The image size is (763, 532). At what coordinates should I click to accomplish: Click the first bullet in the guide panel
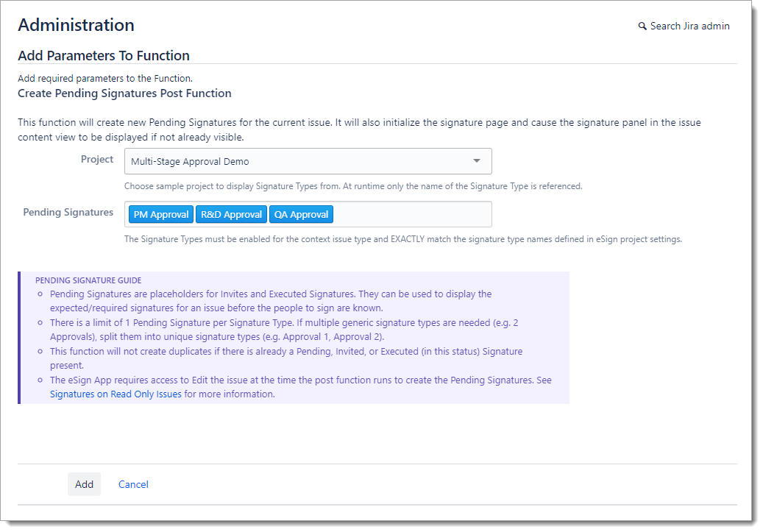271,300
